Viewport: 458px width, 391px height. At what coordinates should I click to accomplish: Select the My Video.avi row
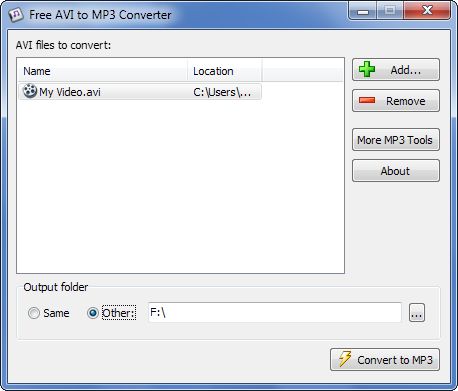coord(140,92)
